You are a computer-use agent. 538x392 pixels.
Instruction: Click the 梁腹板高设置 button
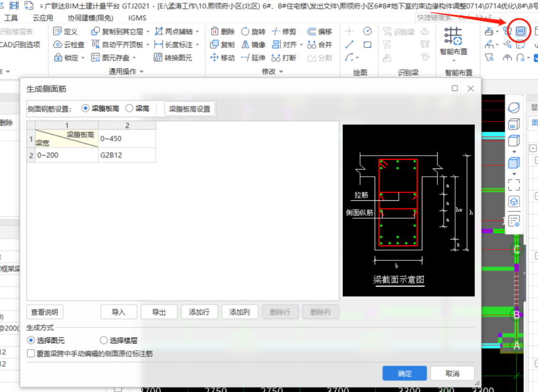[189, 109]
